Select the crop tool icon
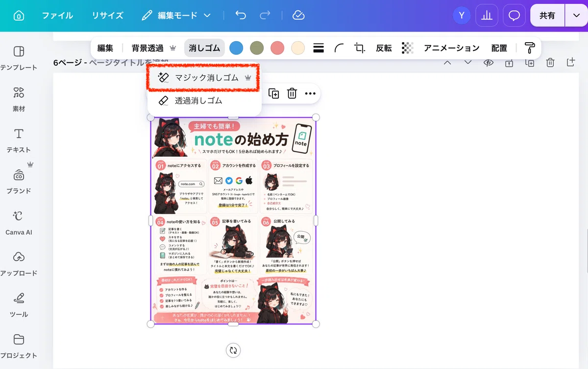This screenshot has height=369, width=588. (360, 48)
